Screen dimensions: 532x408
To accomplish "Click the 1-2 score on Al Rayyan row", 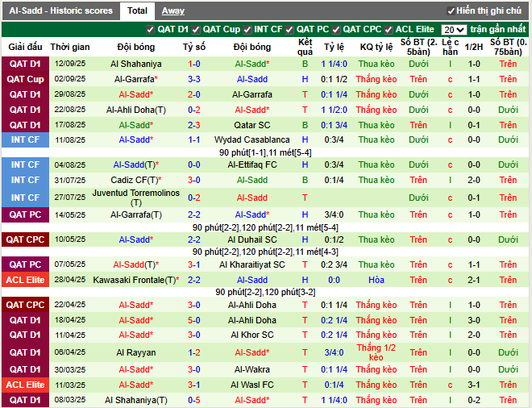I will tap(194, 352).
